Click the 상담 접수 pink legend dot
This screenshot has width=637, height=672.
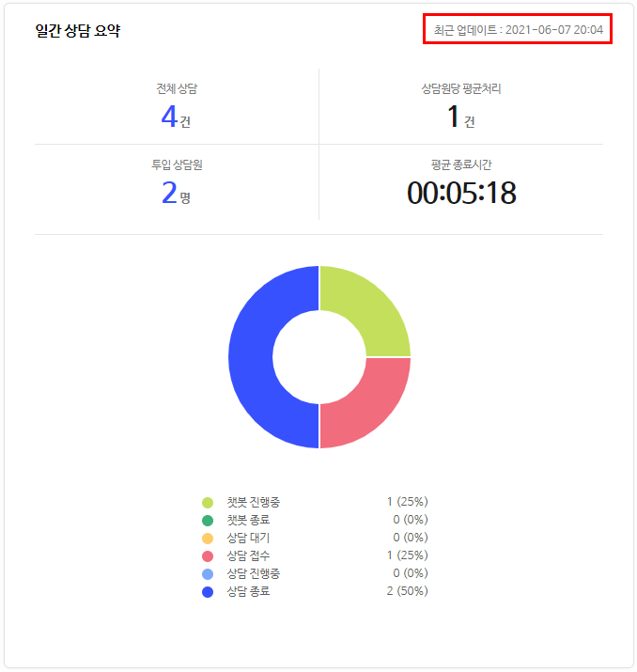click(x=208, y=555)
